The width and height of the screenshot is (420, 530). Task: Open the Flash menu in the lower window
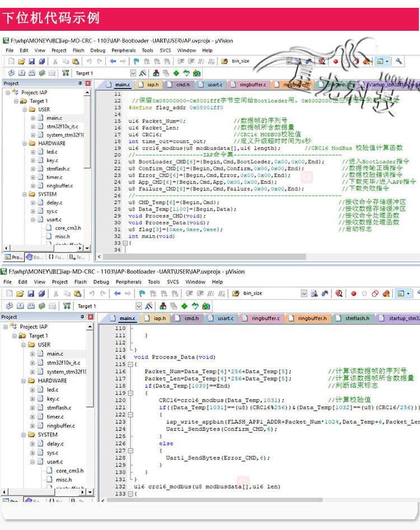(81, 282)
